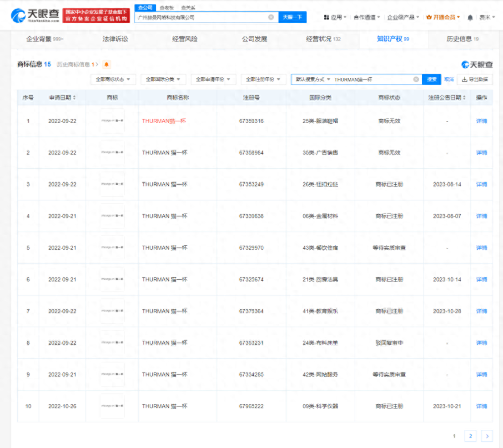Click 取消 link next to search
The width and height of the screenshot is (503, 448).
click(449, 79)
